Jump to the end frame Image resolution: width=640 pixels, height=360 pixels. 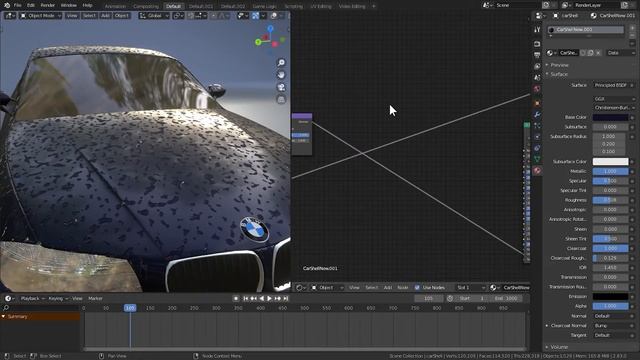pyautogui.click(x=286, y=298)
